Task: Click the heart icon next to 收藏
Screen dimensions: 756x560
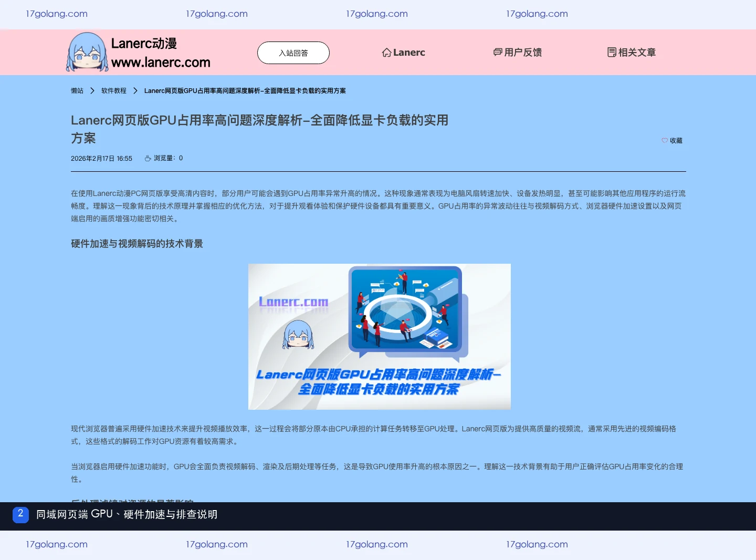Action: point(665,140)
